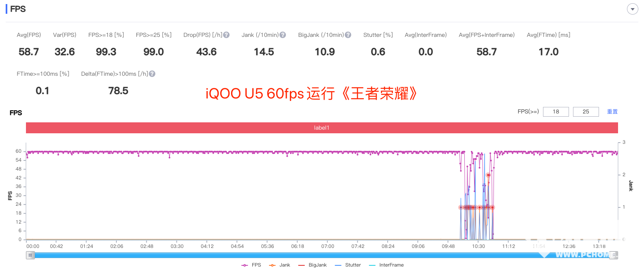Screen dimensions: 644x269
Task: Click the FTime>=100ms [%] value 0.1
Action: (x=43, y=91)
